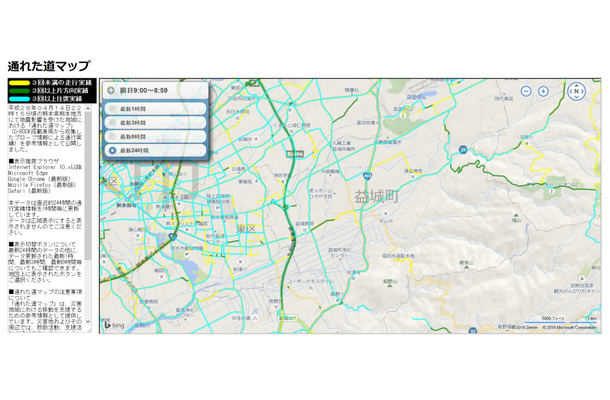This screenshot has width=610, height=400.
Task: Click the Microsoft Edge browser line
Action: (28, 173)
